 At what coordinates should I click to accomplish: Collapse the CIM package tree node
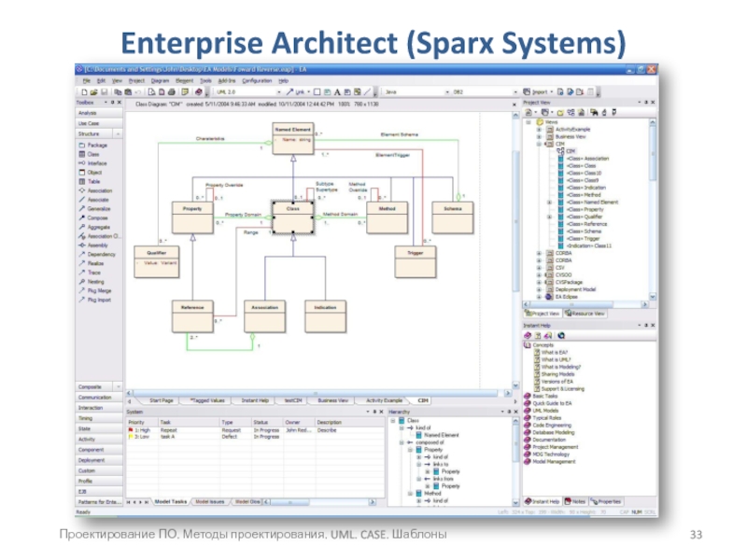click(540, 144)
